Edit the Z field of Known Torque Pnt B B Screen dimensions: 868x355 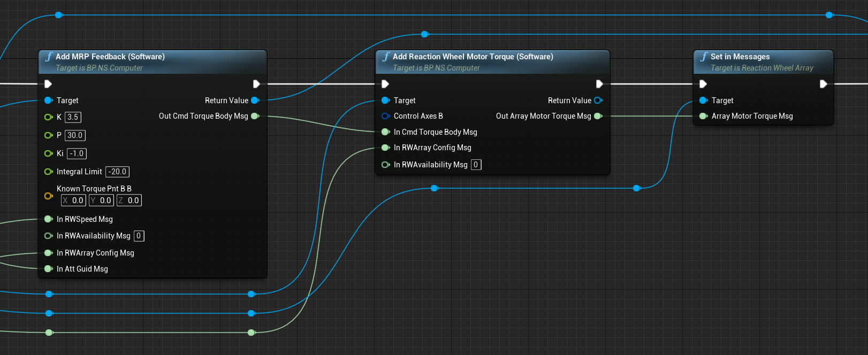pos(129,200)
